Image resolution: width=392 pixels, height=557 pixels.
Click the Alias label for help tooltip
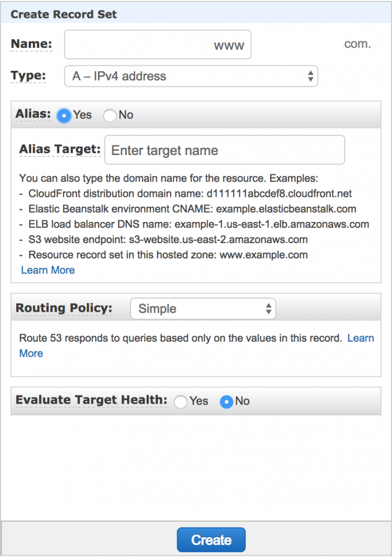pyautogui.click(x=33, y=114)
